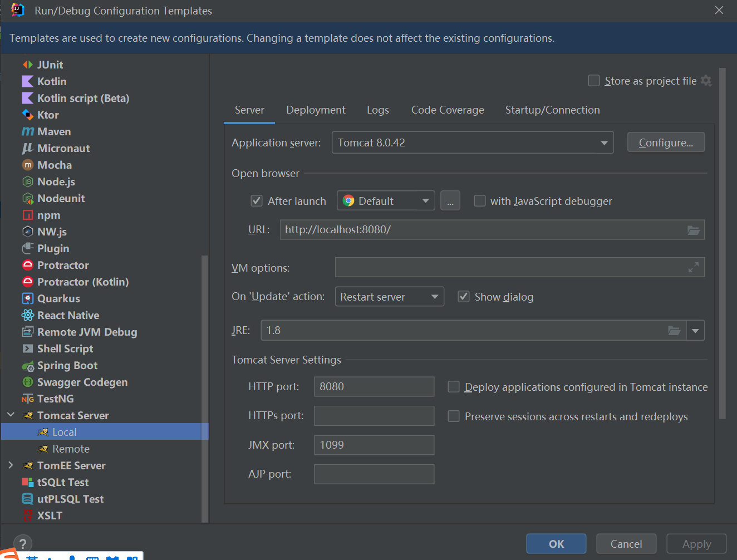
Task: Click the Spring Boot icon
Action: click(x=28, y=366)
